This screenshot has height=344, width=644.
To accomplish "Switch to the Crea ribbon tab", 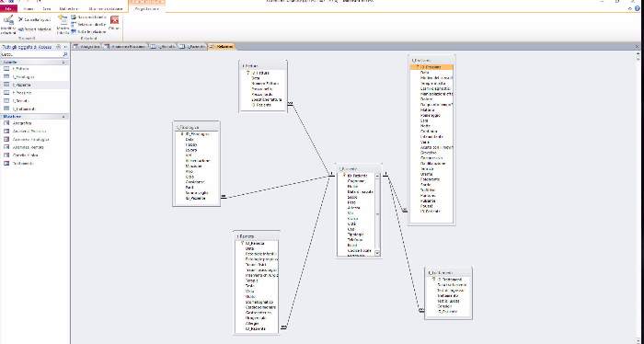I will [x=46, y=8].
